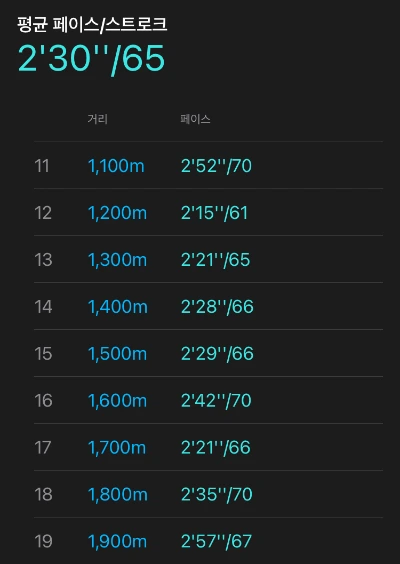Tap the average value 2'30''/65
Viewport: 400px width, 564px height.
[x=91, y=59]
